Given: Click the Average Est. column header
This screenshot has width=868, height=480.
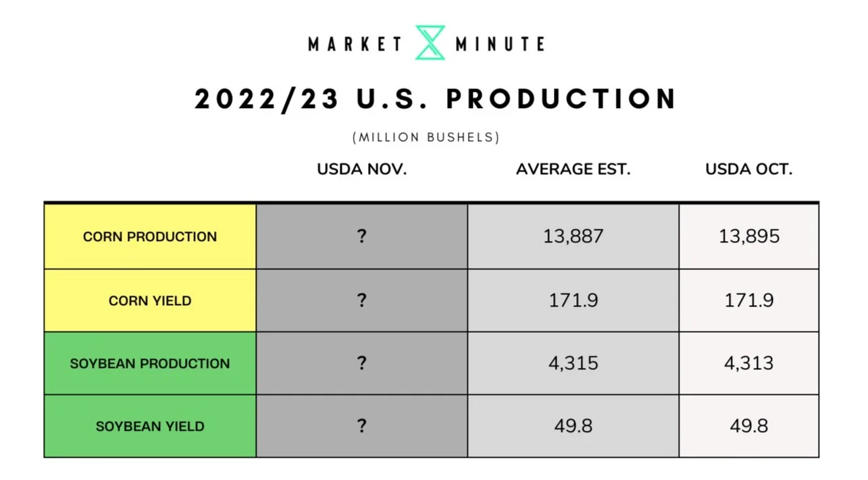Looking at the screenshot, I should [x=573, y=169].
